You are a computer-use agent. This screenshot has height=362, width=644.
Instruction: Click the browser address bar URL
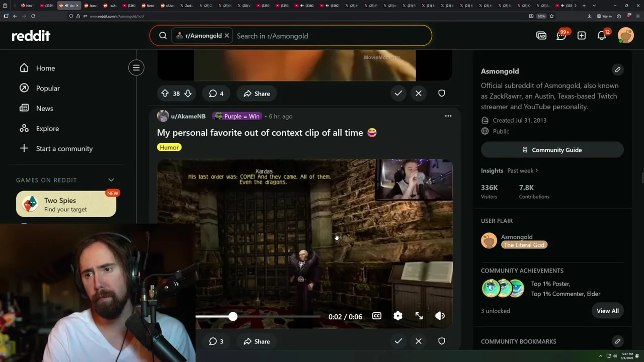pyautogui.click(x=116, y=16)
